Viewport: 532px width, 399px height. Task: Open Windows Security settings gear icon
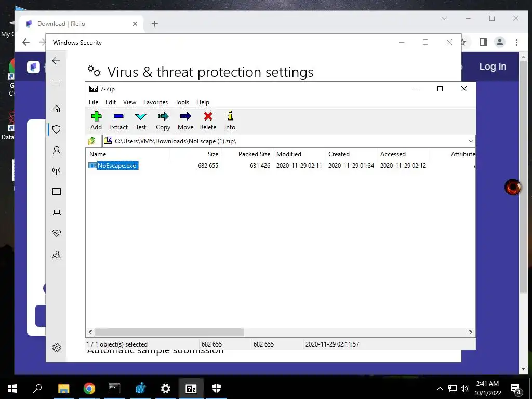[x=57, y=348]
